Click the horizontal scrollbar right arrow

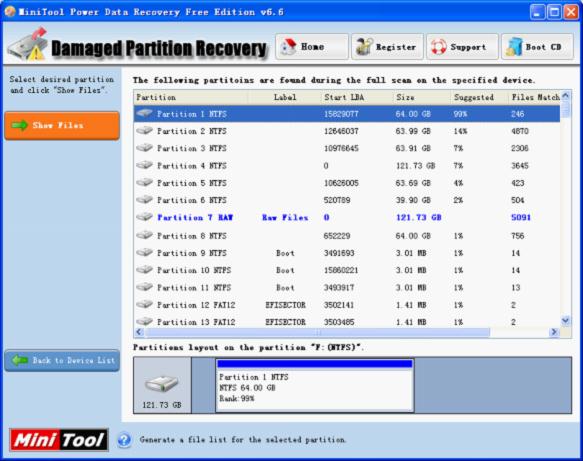554,332
